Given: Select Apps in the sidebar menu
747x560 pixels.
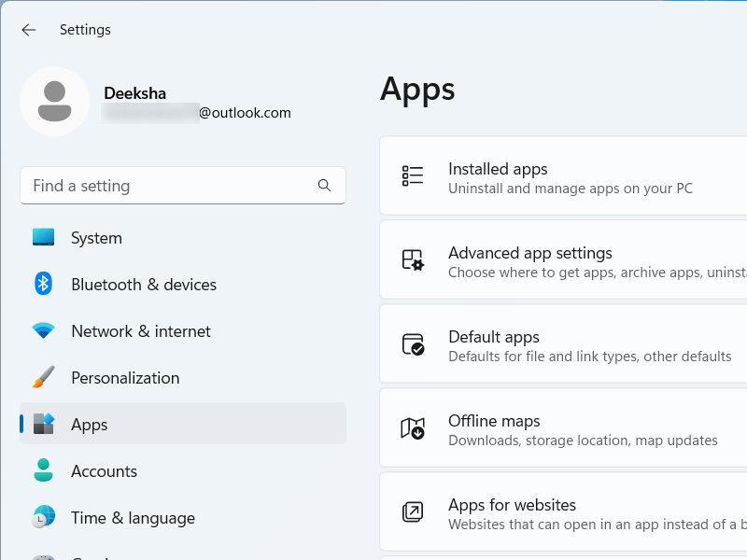Looking at the screenshot, I should 90,425.
